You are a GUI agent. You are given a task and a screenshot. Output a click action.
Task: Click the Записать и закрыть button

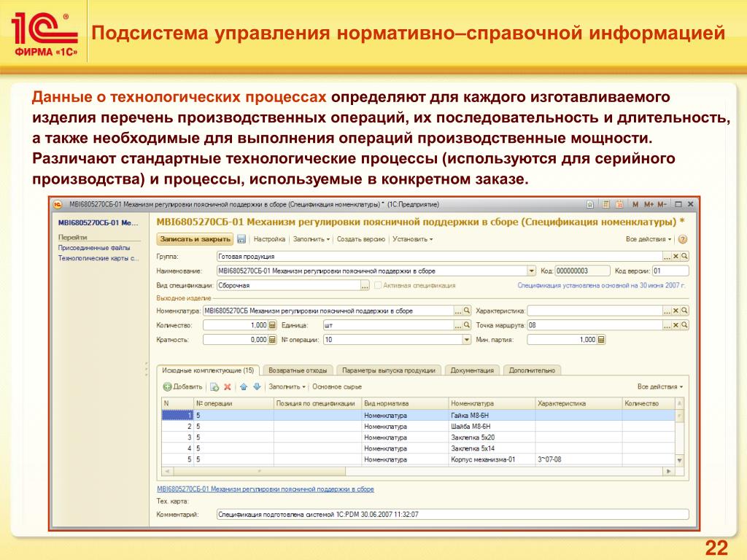(195, 239)
